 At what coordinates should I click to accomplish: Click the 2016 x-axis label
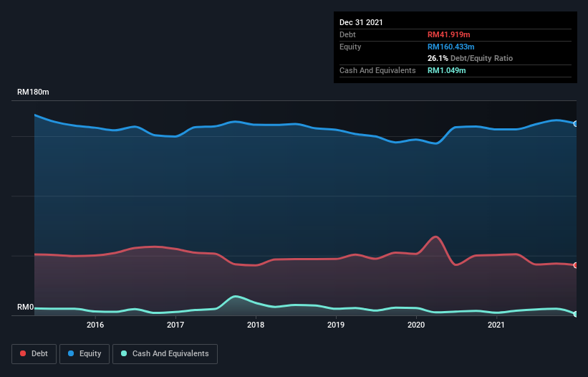coord(95,325)
